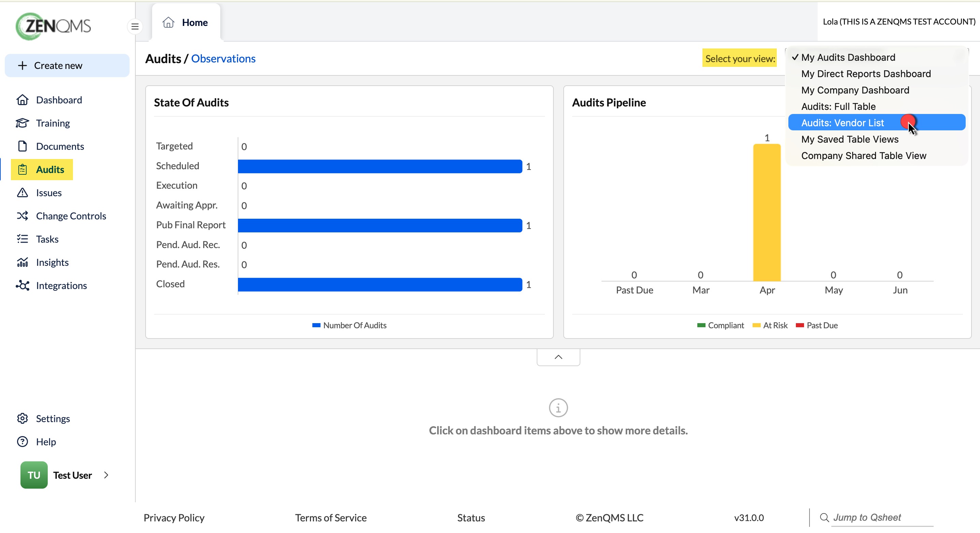Screen dimensions: 980x533
Task: Collapse sidebar with hamburger menu icon
Action: point(135,27)
